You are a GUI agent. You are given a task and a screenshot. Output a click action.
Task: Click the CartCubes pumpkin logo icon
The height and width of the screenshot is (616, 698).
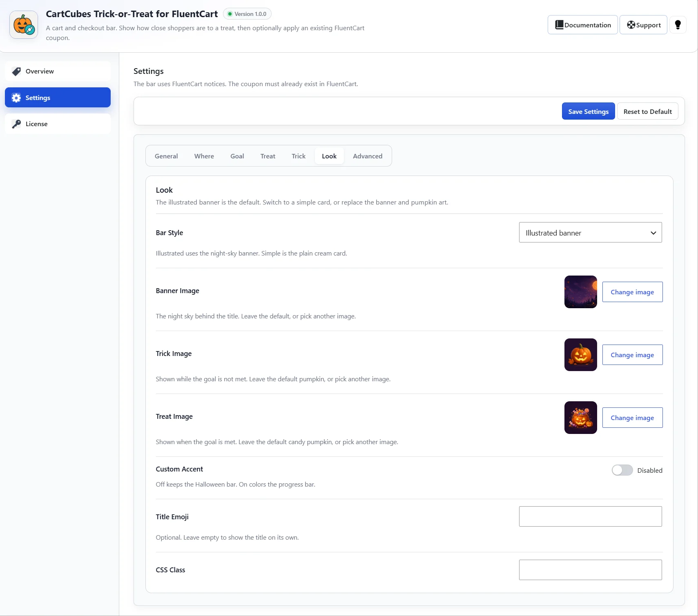[24, 25]
